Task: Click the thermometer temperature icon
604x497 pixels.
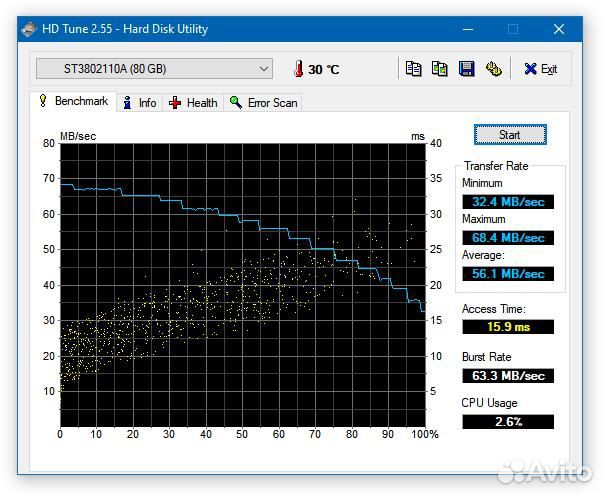Action: pyautogui.click(x=298, y=69)
